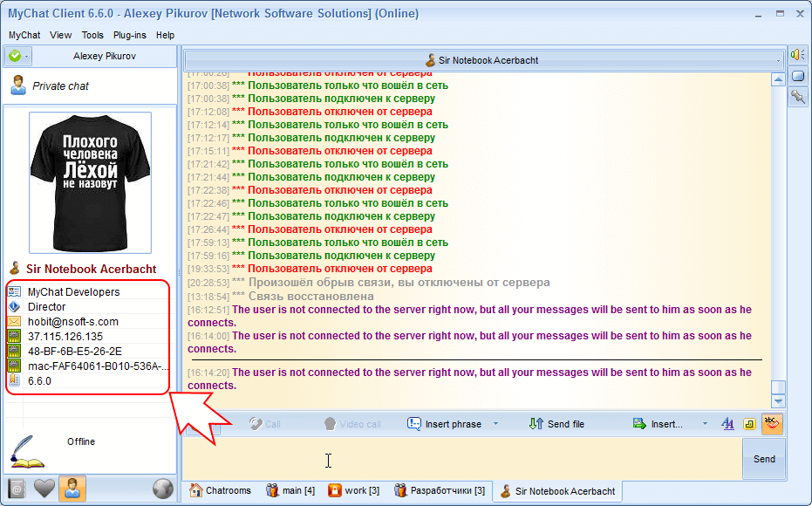Toggle the spell check abc button
Screen dimensions: 812x506
tap(772, 424)
